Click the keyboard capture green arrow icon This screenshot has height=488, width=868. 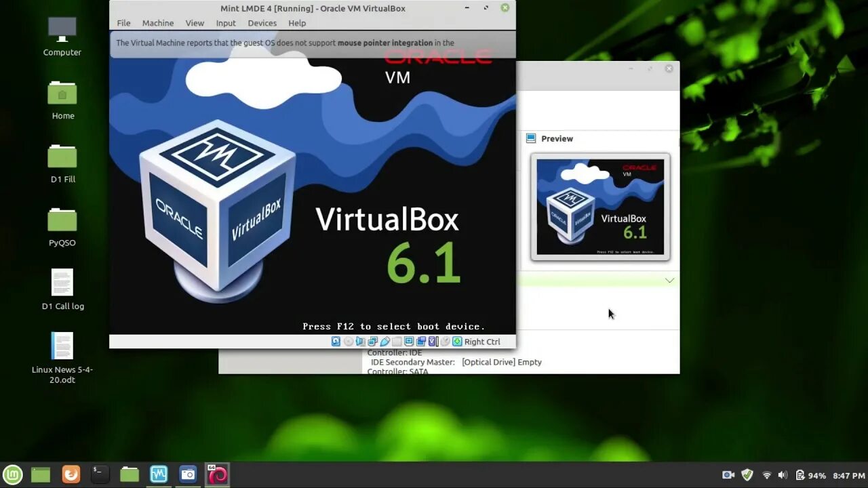coord(457,342)
